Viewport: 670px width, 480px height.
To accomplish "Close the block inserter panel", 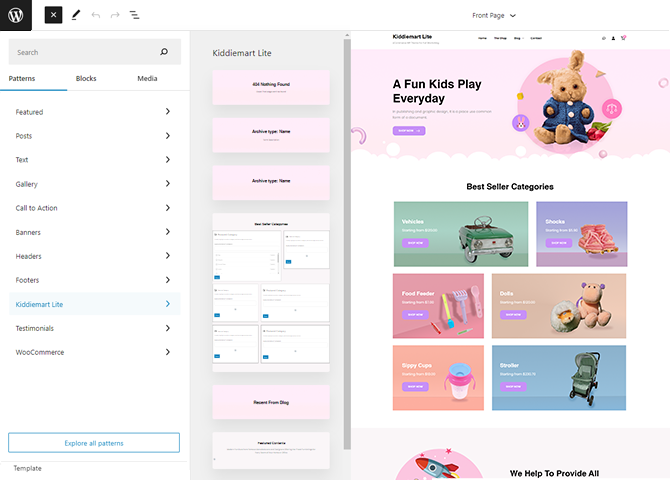I will (53, 15).
